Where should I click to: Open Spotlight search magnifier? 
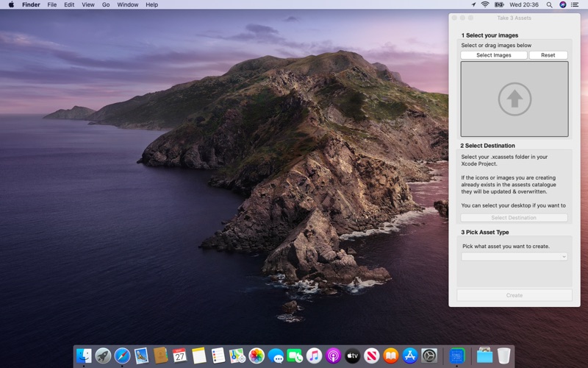(549, 4)
